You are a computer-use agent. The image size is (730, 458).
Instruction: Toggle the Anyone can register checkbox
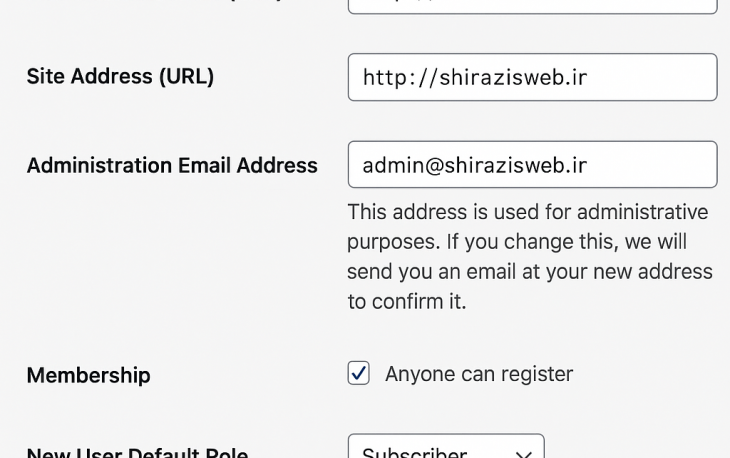pyautogui.click(x=359, y=374)
